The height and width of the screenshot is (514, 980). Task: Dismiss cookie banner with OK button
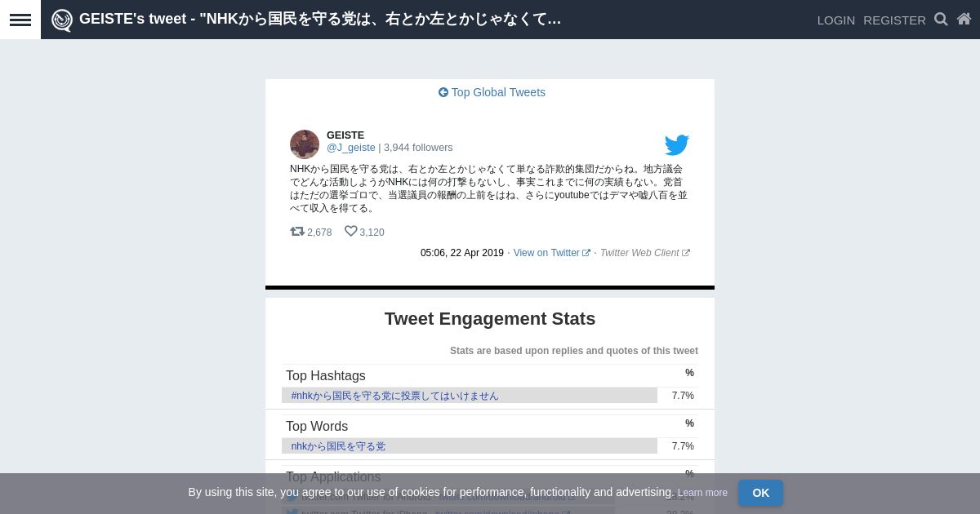(760, 493)
